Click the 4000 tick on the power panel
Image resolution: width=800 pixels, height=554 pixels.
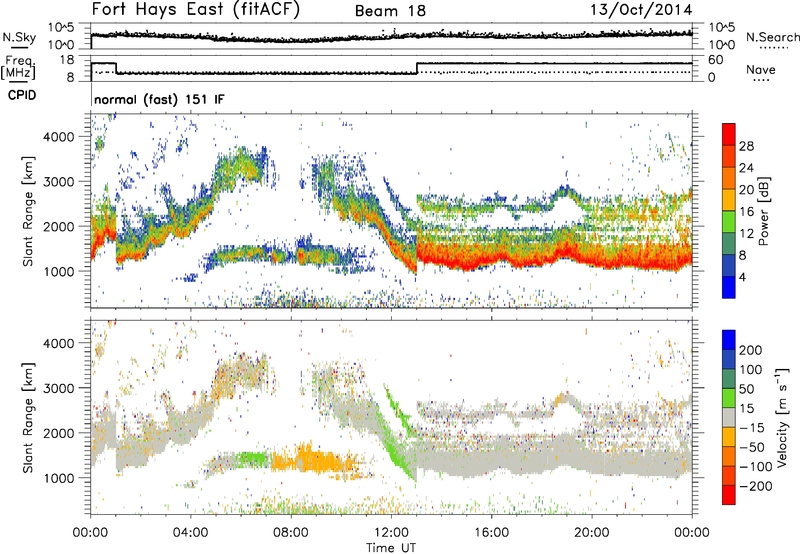point(58,137)
